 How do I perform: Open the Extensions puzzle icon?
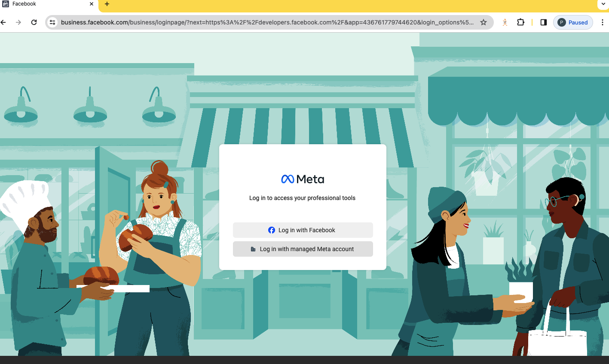pos(520,22)
